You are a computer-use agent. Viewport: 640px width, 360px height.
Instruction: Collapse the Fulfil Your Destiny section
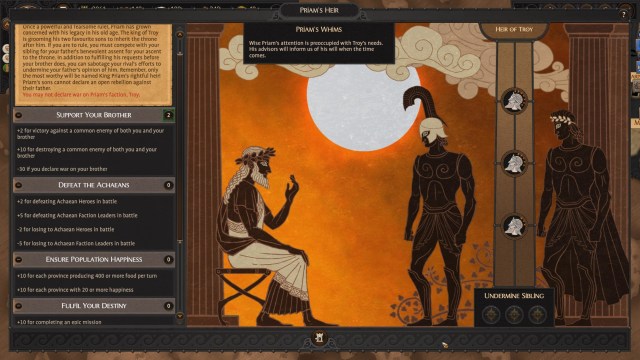pos(18,306)
